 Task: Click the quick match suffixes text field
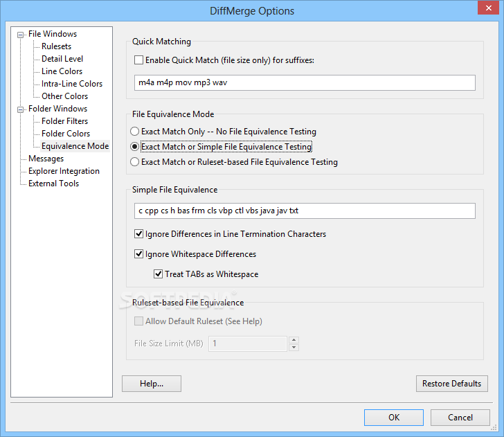tap(305, 83)
